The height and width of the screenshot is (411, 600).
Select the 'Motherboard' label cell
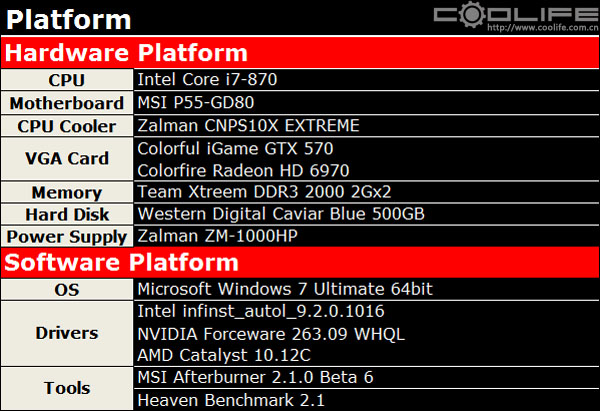click(67, 103)
